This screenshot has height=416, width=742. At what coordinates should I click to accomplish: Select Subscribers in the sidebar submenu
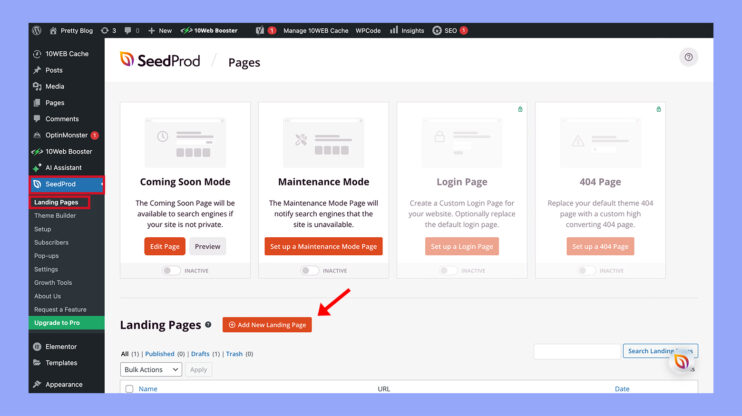tap(52, 242)
